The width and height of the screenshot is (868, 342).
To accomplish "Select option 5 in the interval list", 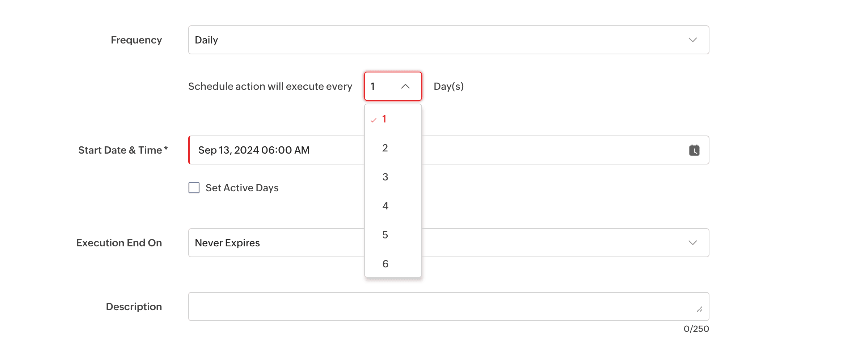I will click(385, 235).
